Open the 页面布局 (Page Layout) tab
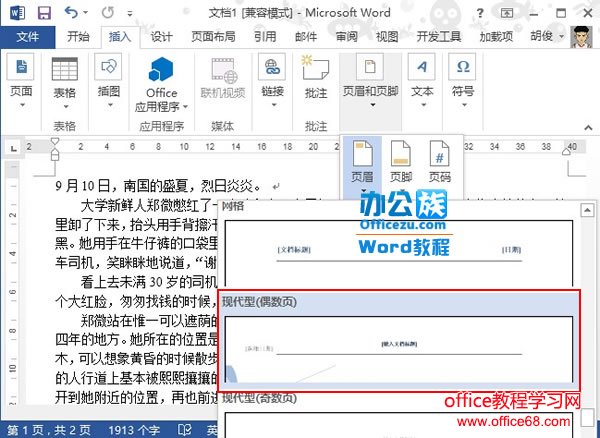 213,37
